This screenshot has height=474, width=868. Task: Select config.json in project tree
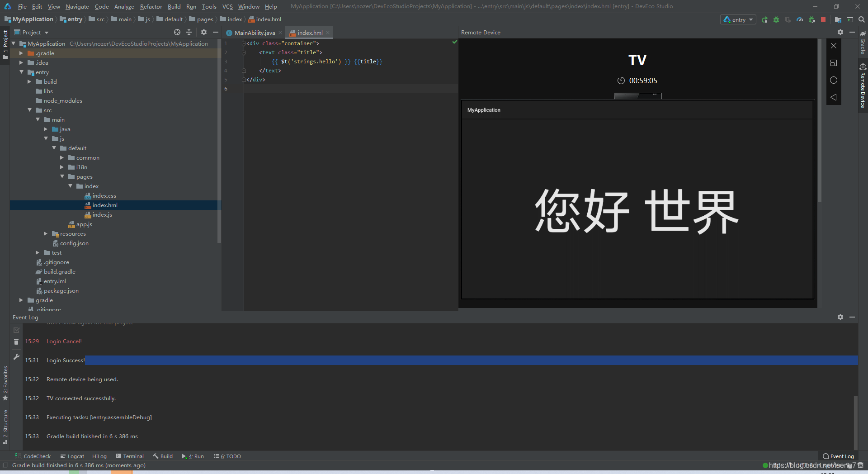tap(74, 243)
